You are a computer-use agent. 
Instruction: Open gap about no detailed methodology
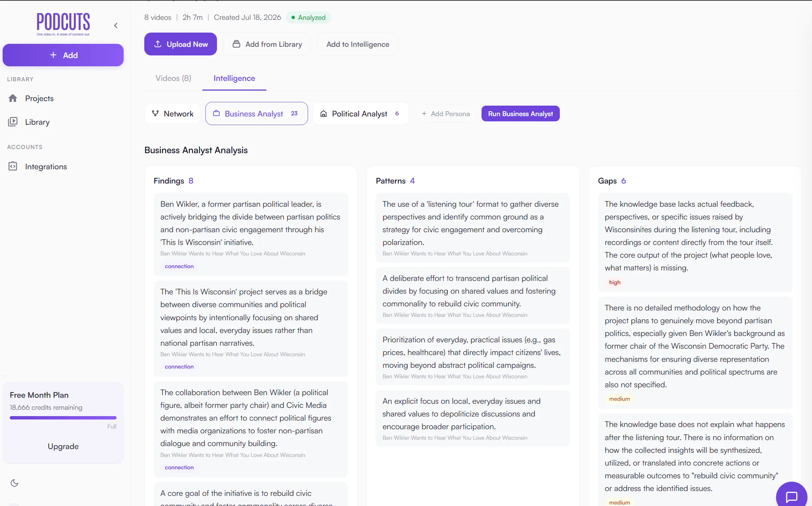coord(695,352)
